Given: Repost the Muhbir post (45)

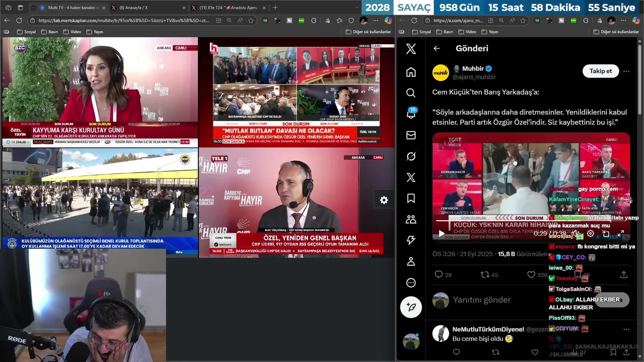Looking at the screenshot, I should [489, 275].
